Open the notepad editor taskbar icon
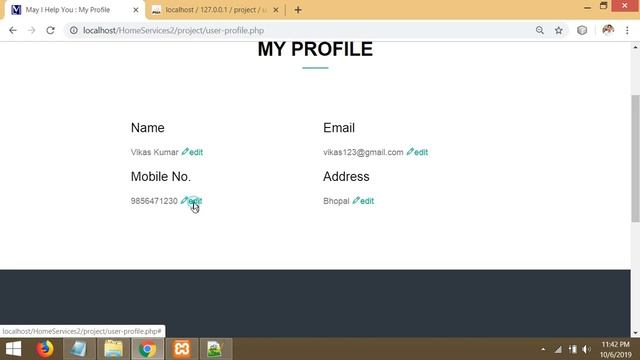The image size is (640, 360). coord(79,349)
